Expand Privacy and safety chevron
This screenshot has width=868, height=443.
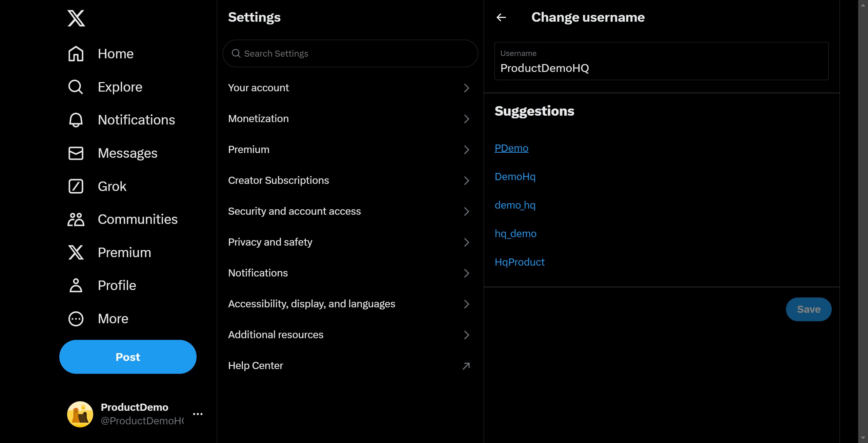(467, 243)
